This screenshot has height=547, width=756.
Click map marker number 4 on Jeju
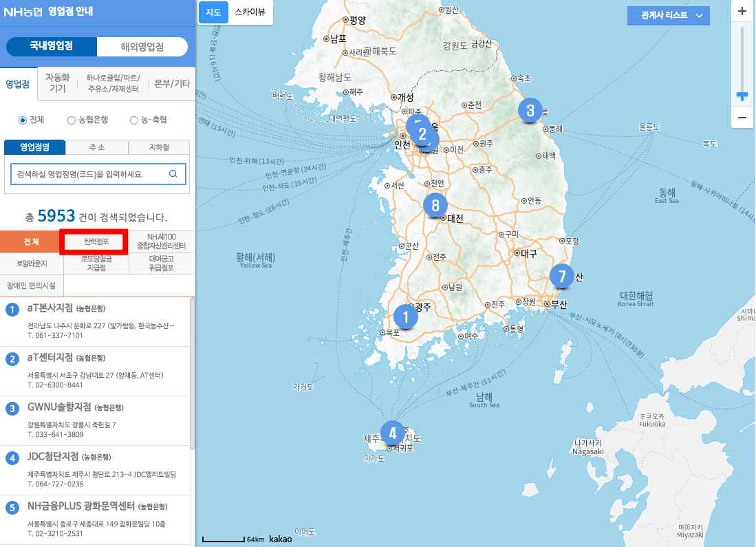click(x=393, y=433)
